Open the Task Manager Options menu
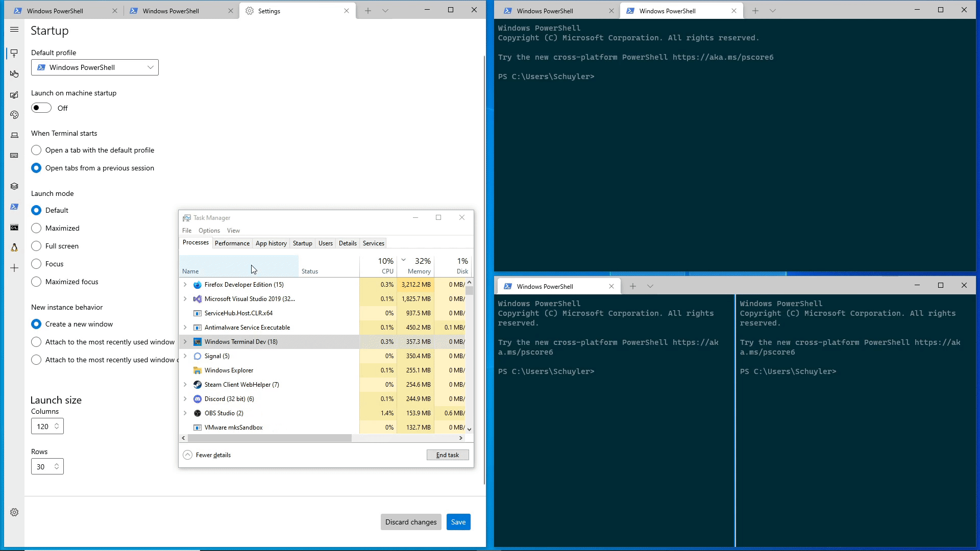The height and width of the screenshot is (551, 980). pos(209,231)
